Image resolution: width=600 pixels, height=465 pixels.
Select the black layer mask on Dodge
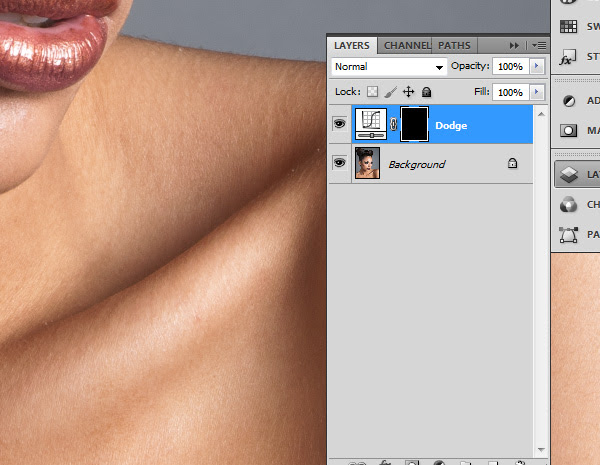415,126
